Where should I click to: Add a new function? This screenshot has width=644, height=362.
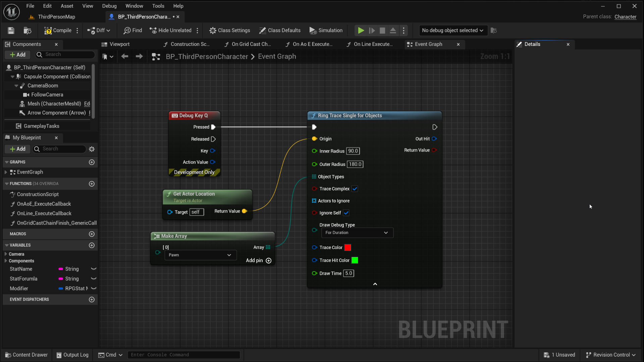92,184
